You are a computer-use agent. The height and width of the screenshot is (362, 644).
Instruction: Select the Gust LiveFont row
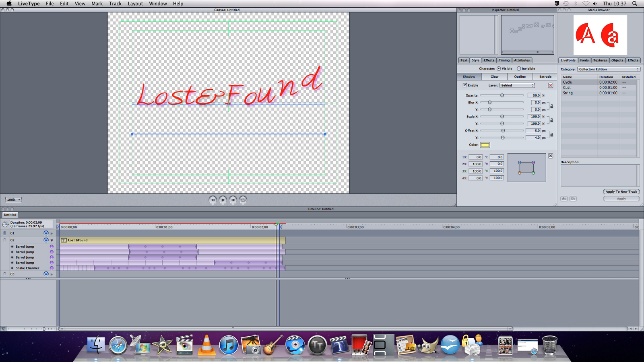[599, 88]
